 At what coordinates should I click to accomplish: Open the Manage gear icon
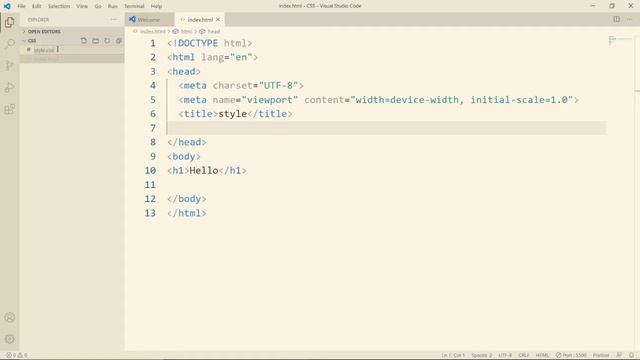coord(9,339)
